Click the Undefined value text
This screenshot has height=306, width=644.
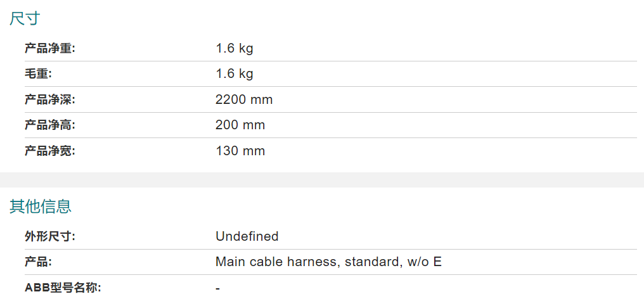click(x=247, y=236)
